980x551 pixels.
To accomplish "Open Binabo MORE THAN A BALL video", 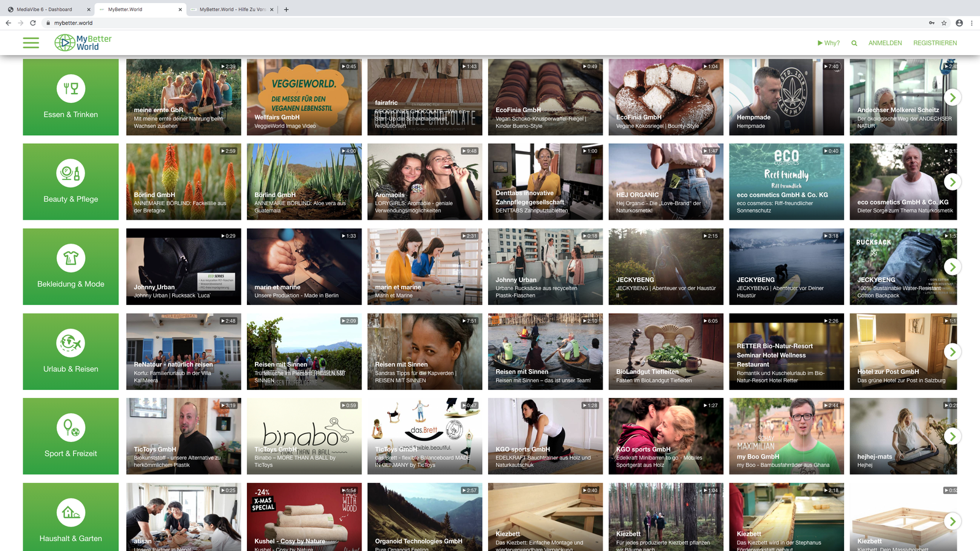I will click(x=304, y=436).
